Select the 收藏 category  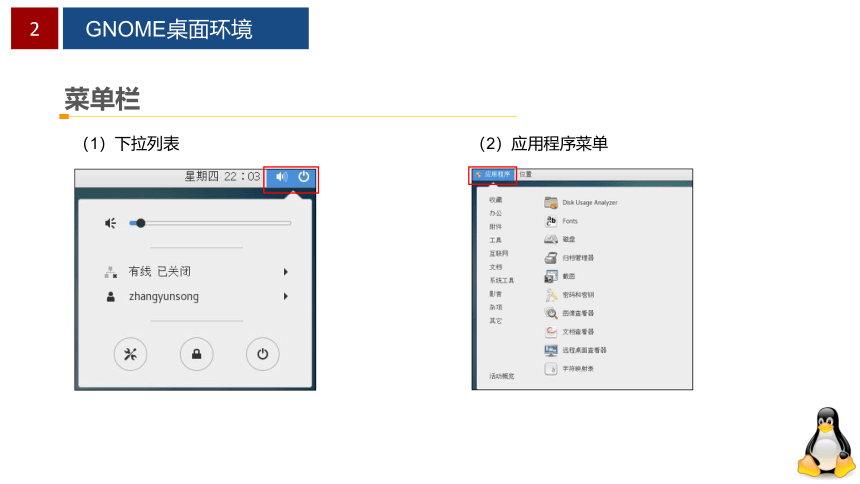tap(495, 200)
